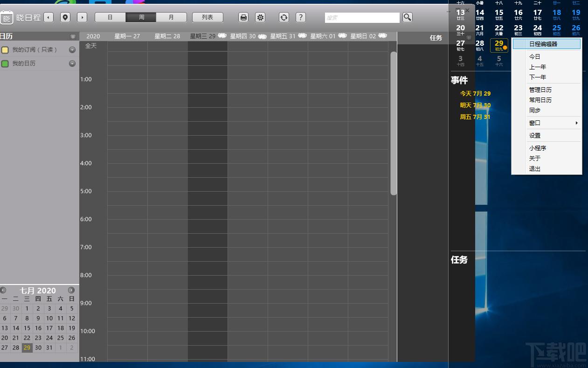Viewport: 588px width, 368px height.
Task: Click date 25 in desktop calendar widget
Action: click(x=557, y=30)
